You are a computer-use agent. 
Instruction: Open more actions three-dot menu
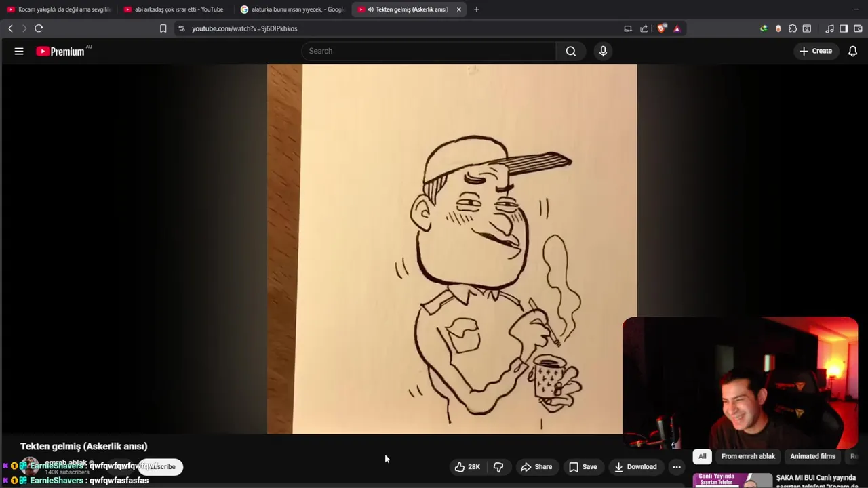[677, 466]
